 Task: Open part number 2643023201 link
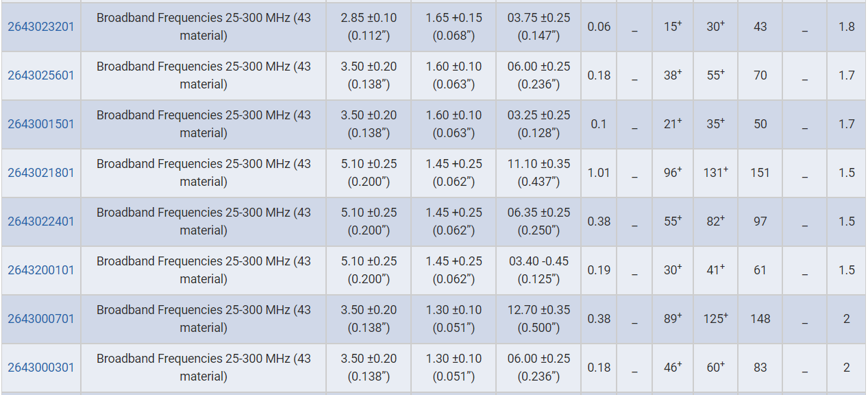click(x=41, y=27)
